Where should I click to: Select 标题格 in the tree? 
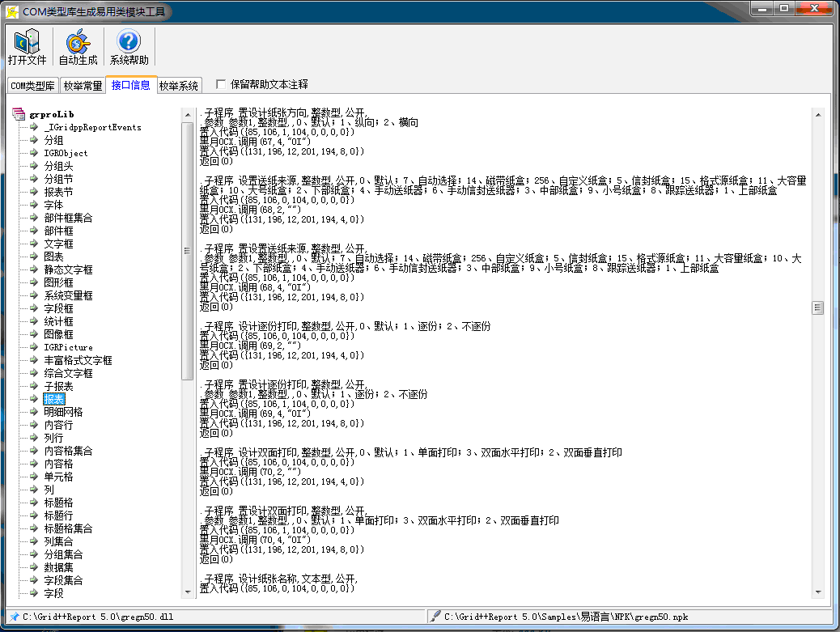(58, 503)
